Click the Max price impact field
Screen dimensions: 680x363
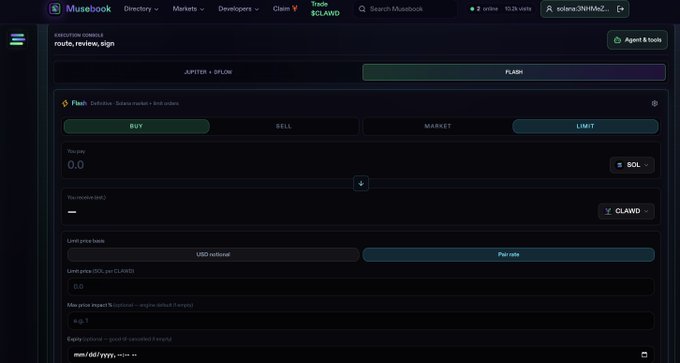click(x=361, y=321)
